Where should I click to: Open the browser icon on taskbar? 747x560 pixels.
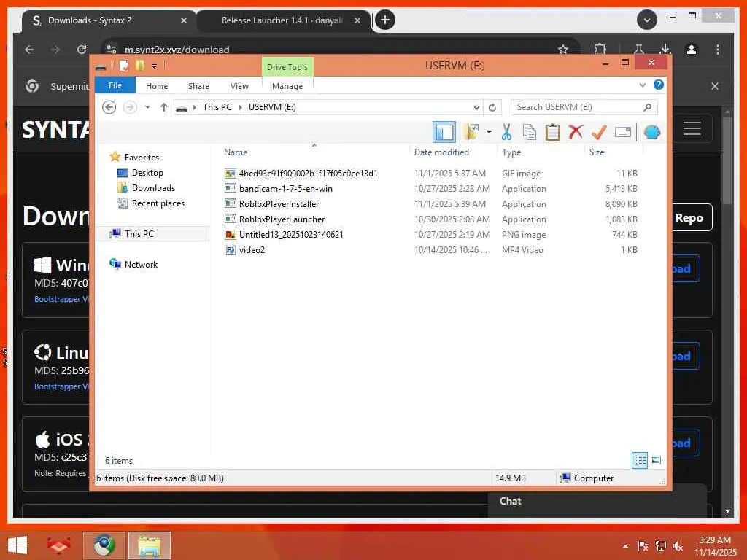(104, 545)
